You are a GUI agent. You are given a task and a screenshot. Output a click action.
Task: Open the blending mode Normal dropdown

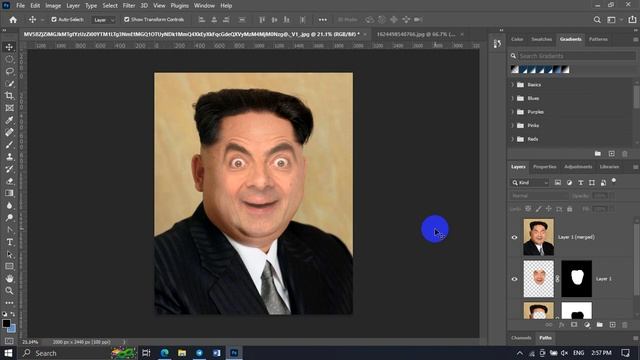[539, 196]
